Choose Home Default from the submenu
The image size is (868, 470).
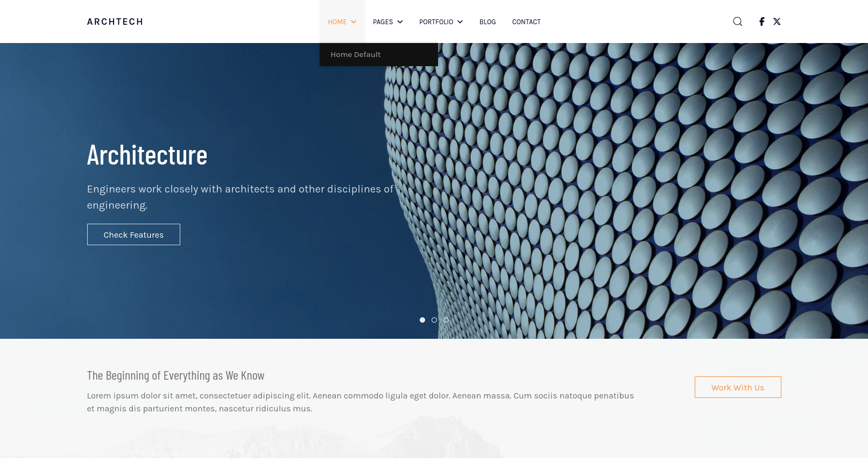356,55
